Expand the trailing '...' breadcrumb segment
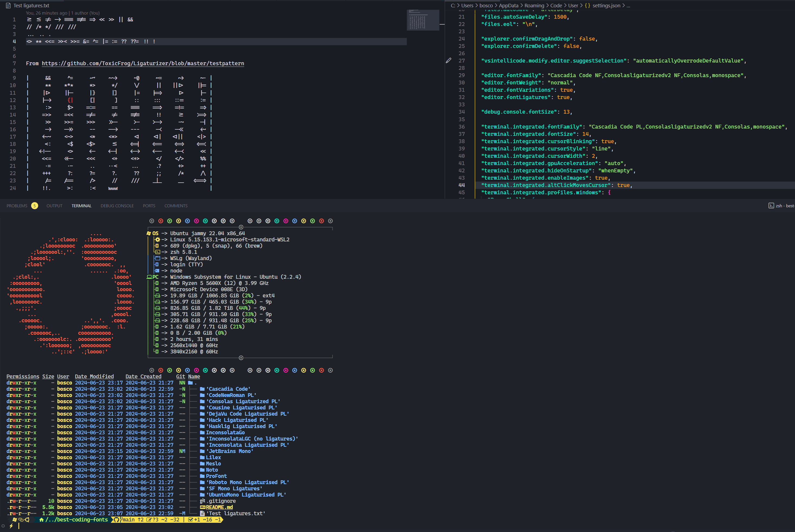 click(628, 5)
